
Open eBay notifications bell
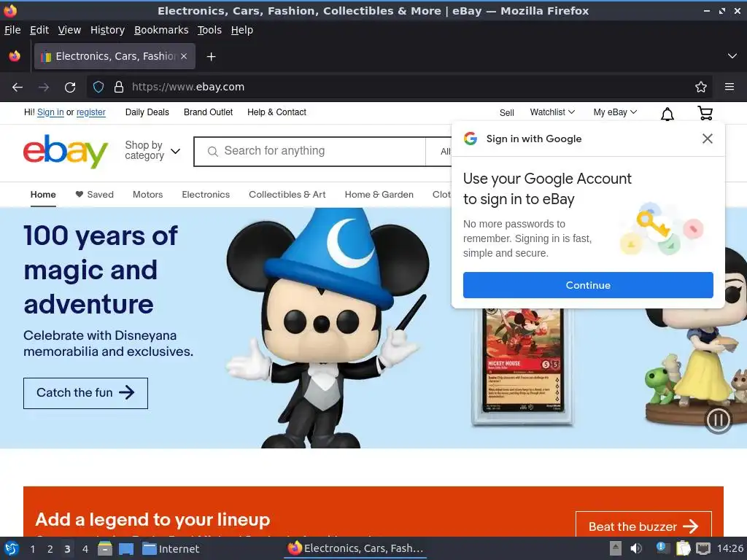point(667,114)
